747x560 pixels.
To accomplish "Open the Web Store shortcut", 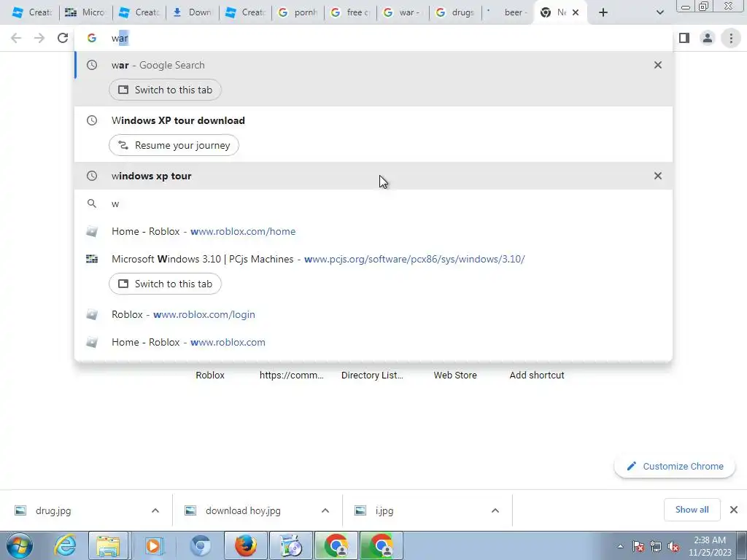I will [x=455, y=376].
